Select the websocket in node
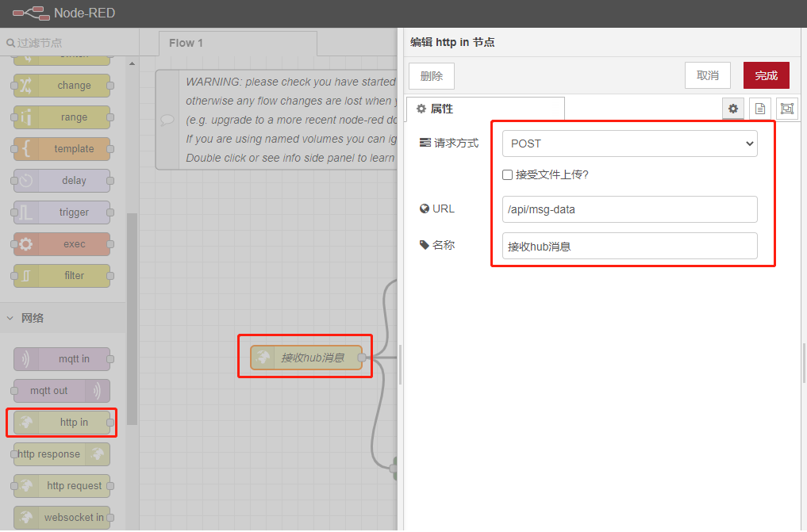 point(62,518)
